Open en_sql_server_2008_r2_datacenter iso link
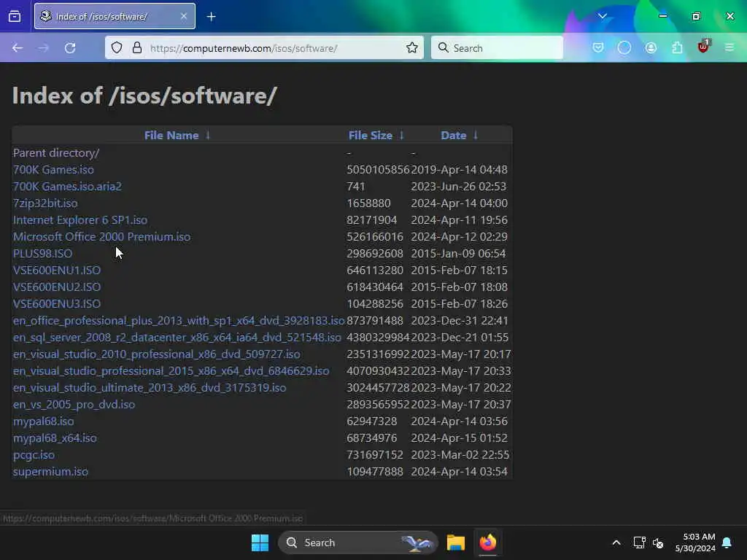The height and width of the screenshot is (560, 747). [x=177, y=337]
